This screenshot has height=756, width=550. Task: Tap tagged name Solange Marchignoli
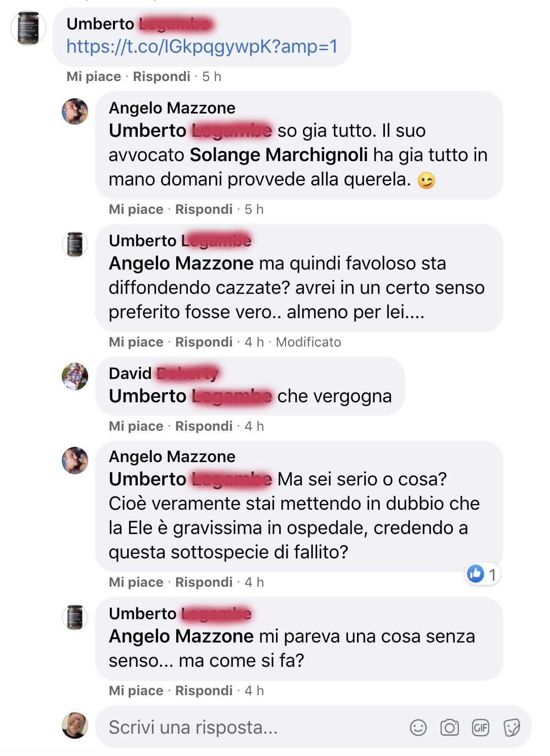pyautogui.click(x=280, y=155)
